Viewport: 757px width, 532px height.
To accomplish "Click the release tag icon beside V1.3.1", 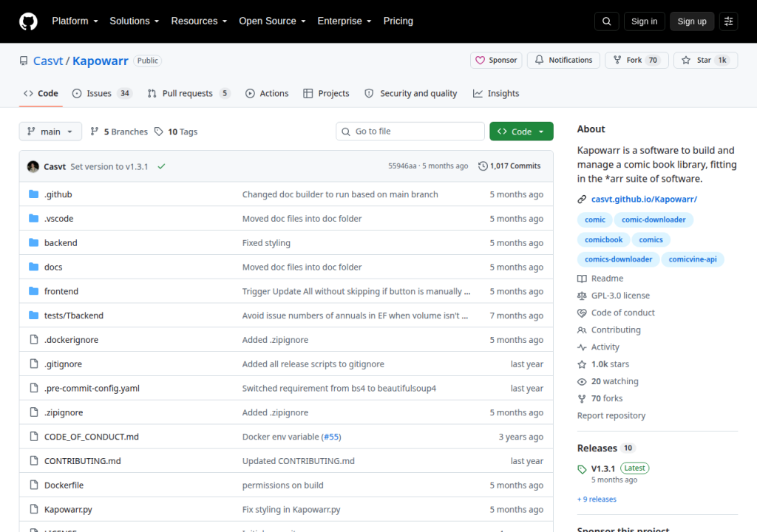I will pyautogui.click(x=582, y=468).
